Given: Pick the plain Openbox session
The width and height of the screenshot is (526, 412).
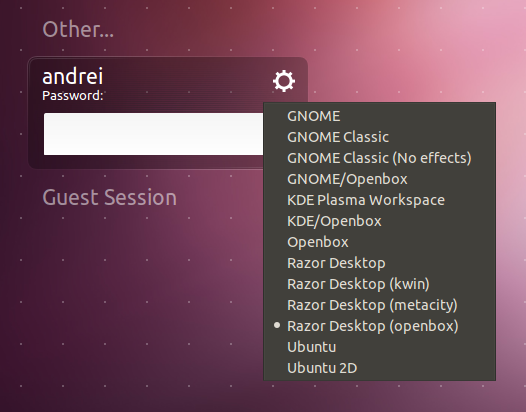Looking at the screenshot, I should click(380, 242).
